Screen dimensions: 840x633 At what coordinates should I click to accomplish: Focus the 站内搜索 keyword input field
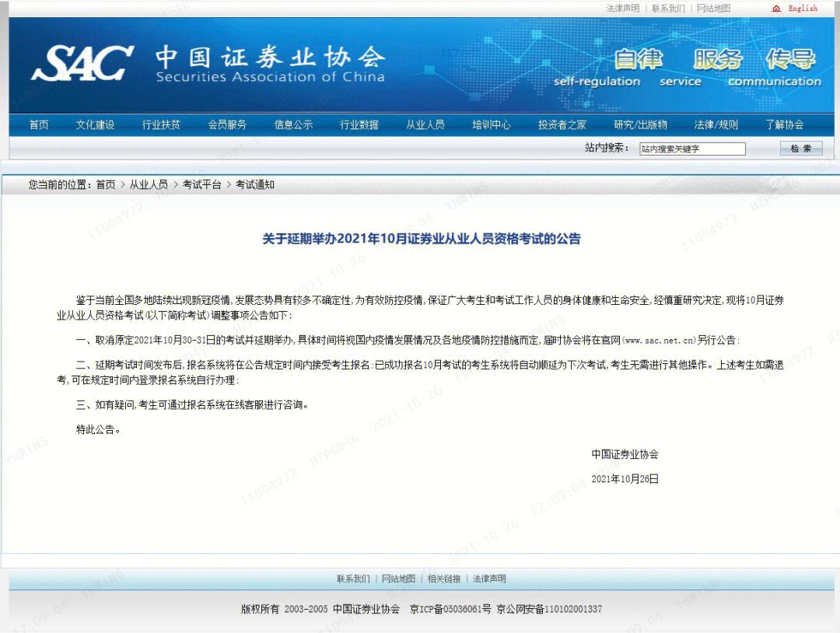pos(691,149)
